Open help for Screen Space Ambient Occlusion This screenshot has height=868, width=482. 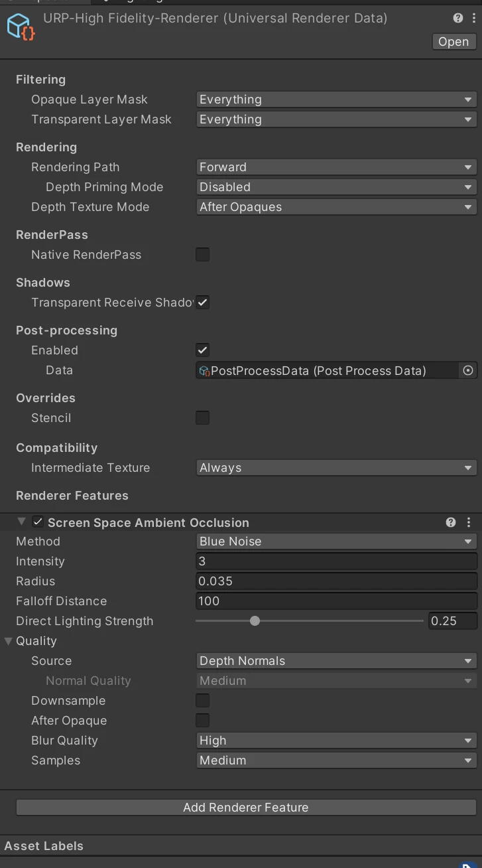coord(451,523)
